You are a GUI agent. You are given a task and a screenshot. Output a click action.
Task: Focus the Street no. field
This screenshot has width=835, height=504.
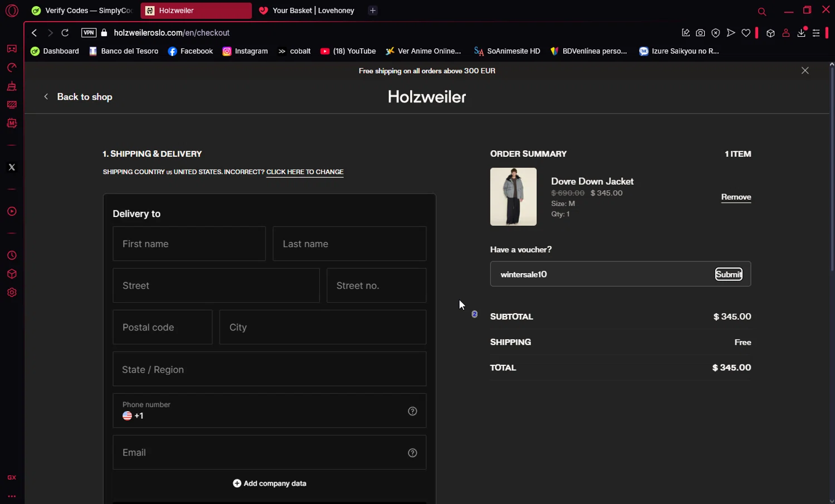click(x=376, y=285)
